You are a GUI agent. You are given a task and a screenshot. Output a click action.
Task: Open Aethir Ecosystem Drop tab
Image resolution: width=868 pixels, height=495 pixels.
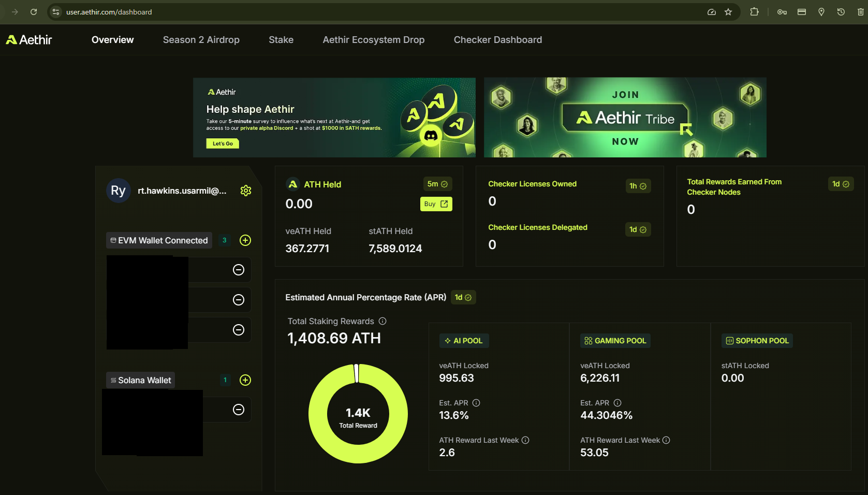[374, 40]
